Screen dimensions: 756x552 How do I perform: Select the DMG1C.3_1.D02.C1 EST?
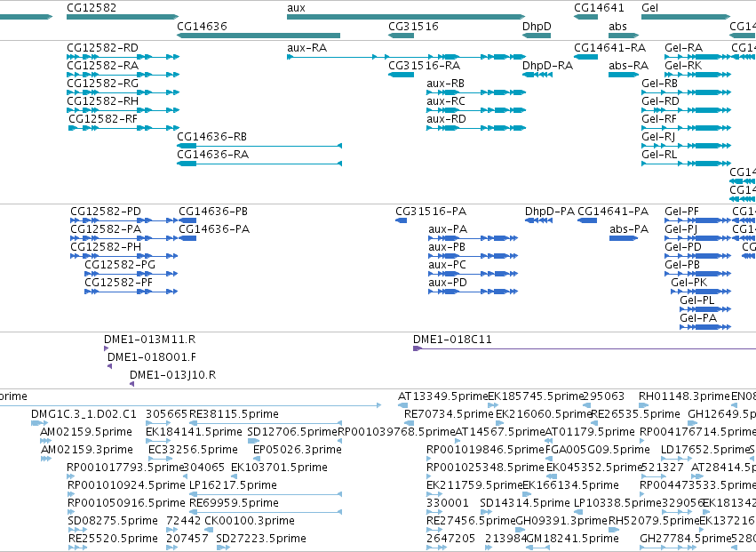tap(40, 423)
